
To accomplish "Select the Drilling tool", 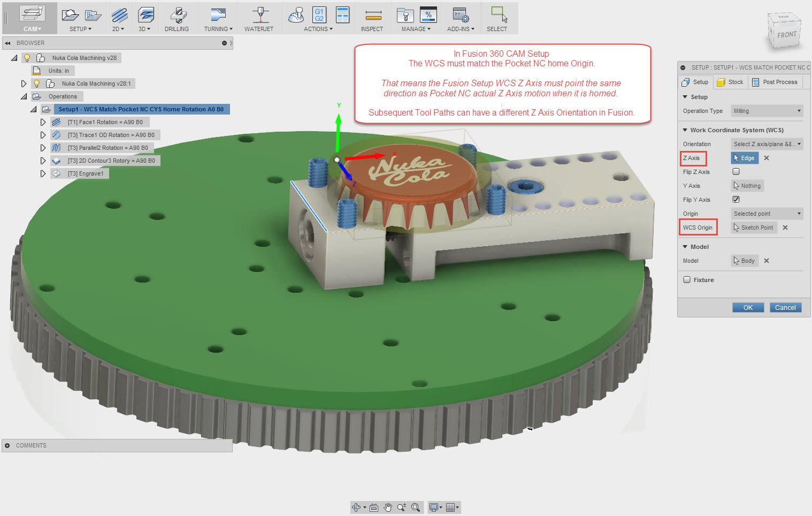I will (177, 19).
